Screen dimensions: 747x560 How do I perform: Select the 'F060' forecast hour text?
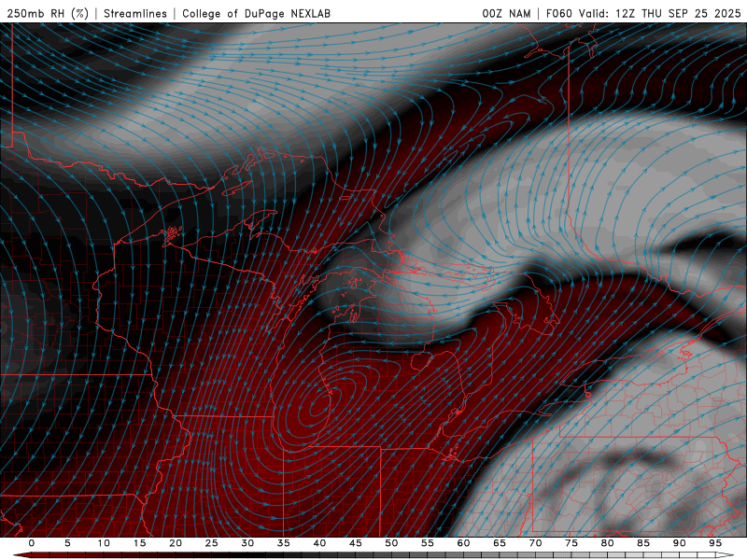[558, 13]
